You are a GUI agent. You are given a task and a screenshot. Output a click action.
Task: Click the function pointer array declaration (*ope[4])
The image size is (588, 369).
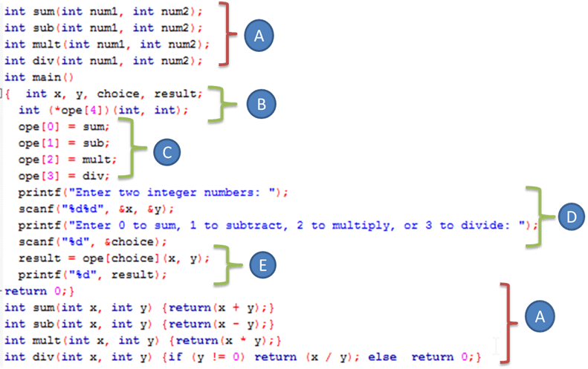tap(103, 111)
